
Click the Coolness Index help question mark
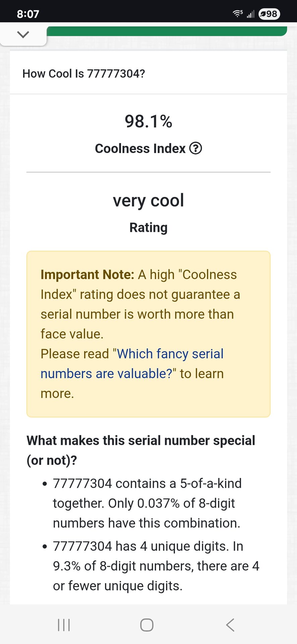(196, 148)
